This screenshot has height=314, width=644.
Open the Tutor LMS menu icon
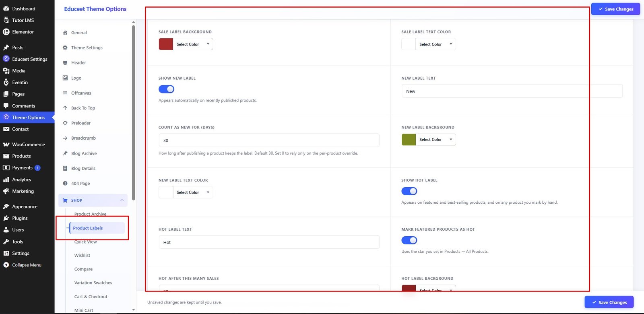(x=6, y=20)
